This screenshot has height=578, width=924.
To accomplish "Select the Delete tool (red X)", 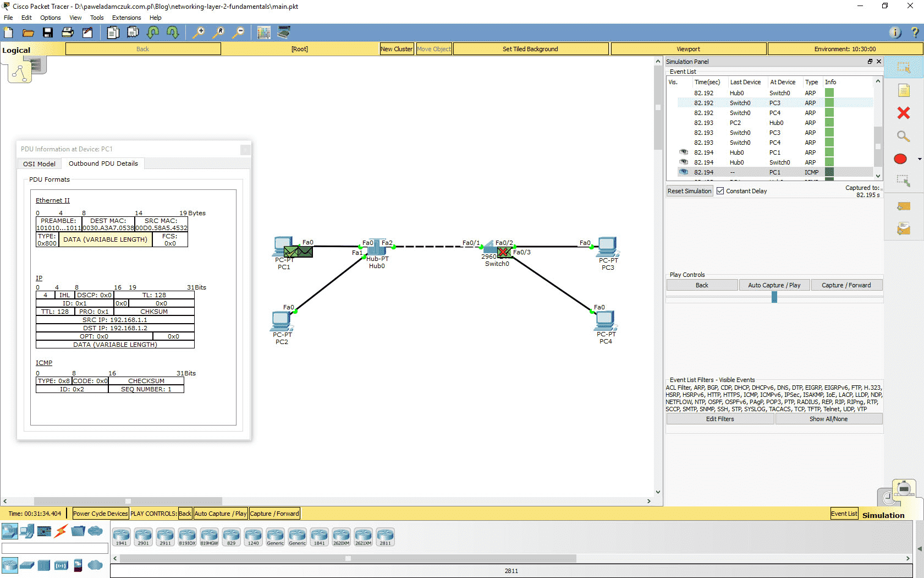I will pyautogui.click(x=904, y=113).
